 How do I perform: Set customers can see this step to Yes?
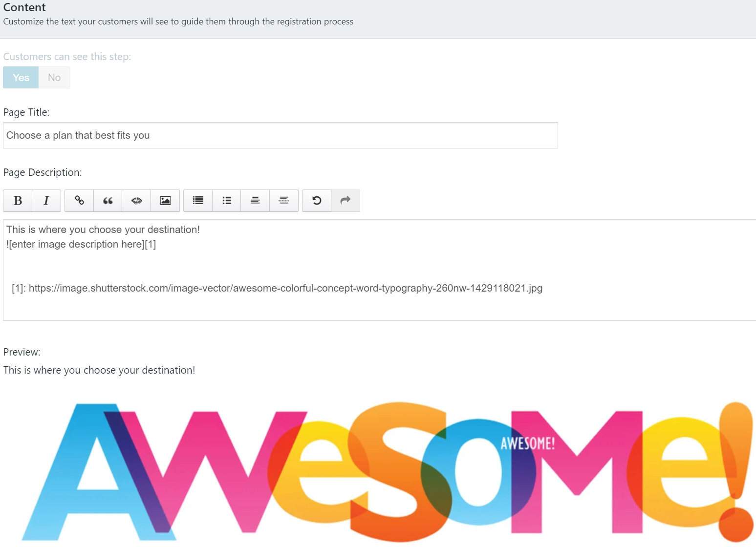(x=21, y=78)
